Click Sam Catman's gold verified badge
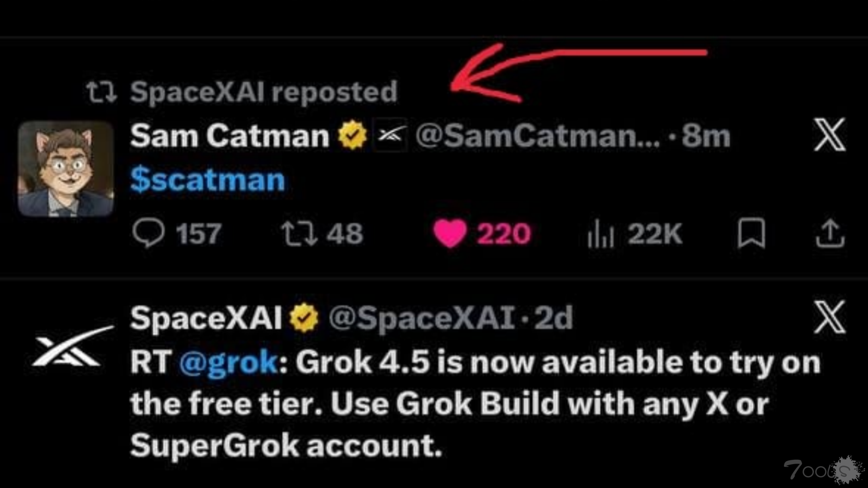The height and width of the screenshot is (488, 868). (353, 136)
